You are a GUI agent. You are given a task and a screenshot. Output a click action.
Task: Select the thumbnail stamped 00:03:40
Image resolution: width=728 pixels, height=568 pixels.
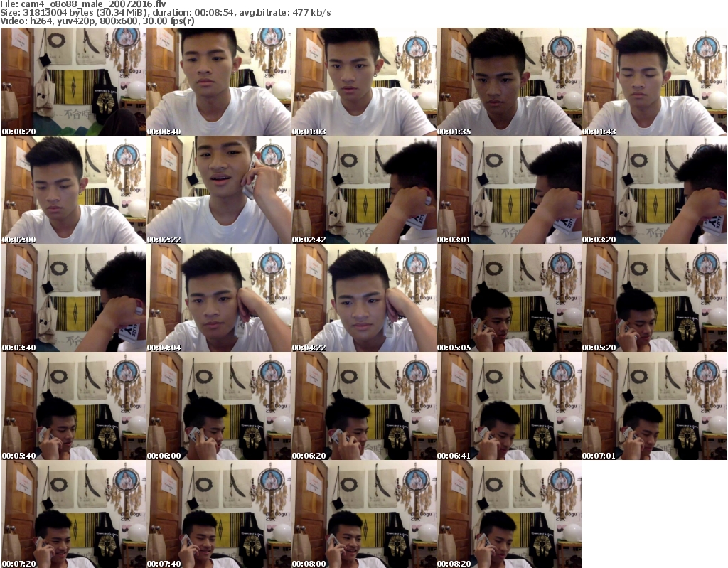[x=74, y=298]
